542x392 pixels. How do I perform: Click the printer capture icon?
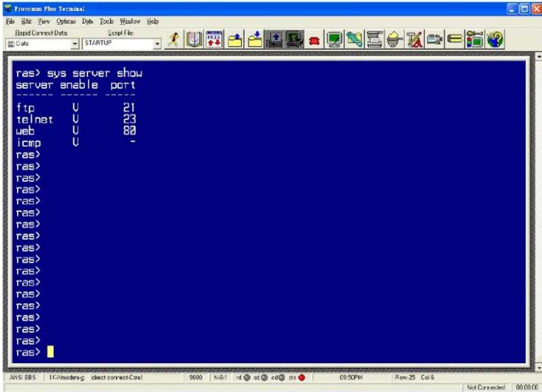coord(374,39)
